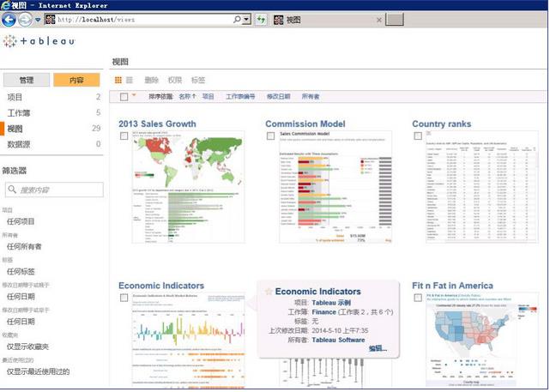
Task: Click the 搜索内容 search field
Action: point(54,190)
